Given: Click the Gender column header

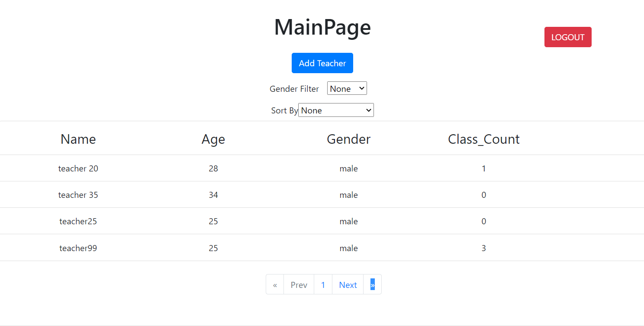Looking at the screenshot, I should tap(348, 139).
